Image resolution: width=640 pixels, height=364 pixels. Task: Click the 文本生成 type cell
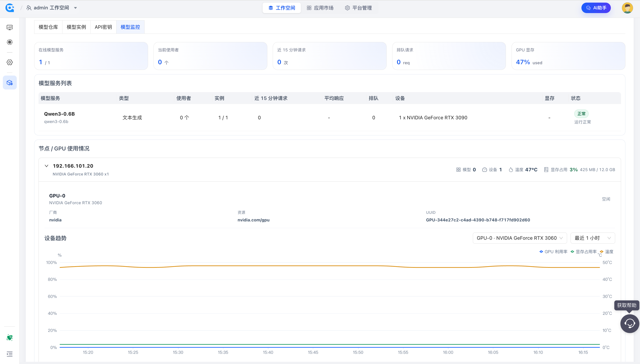(132, 118)
